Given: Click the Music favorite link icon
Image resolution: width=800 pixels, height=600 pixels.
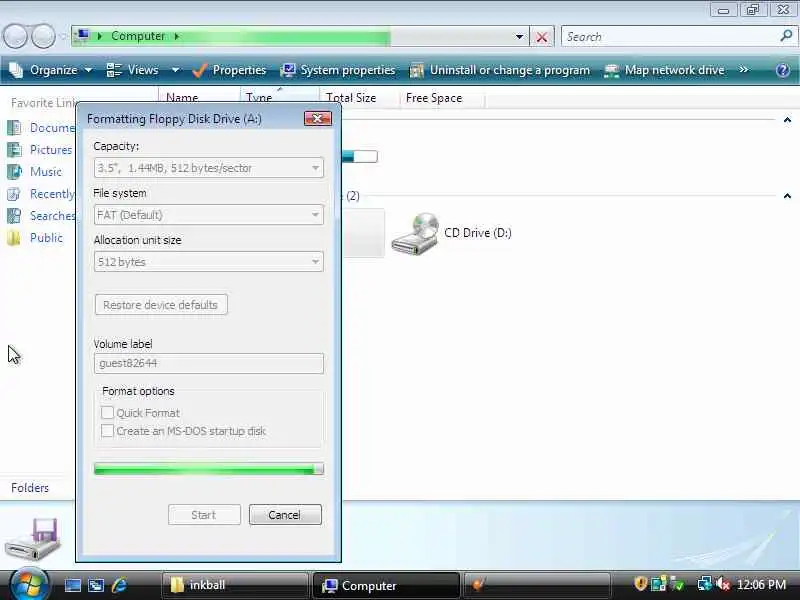Looking at the screenshot, I should tap(14, 171).
